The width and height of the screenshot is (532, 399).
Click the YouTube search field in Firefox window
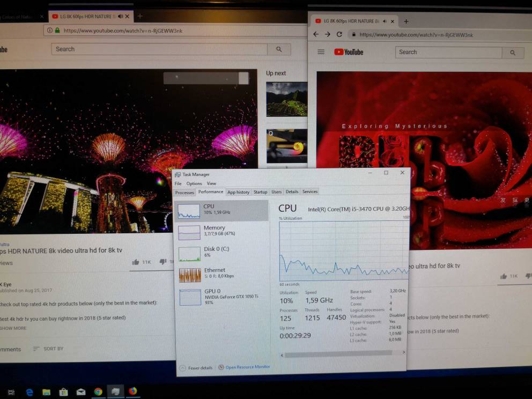[159, 49]
